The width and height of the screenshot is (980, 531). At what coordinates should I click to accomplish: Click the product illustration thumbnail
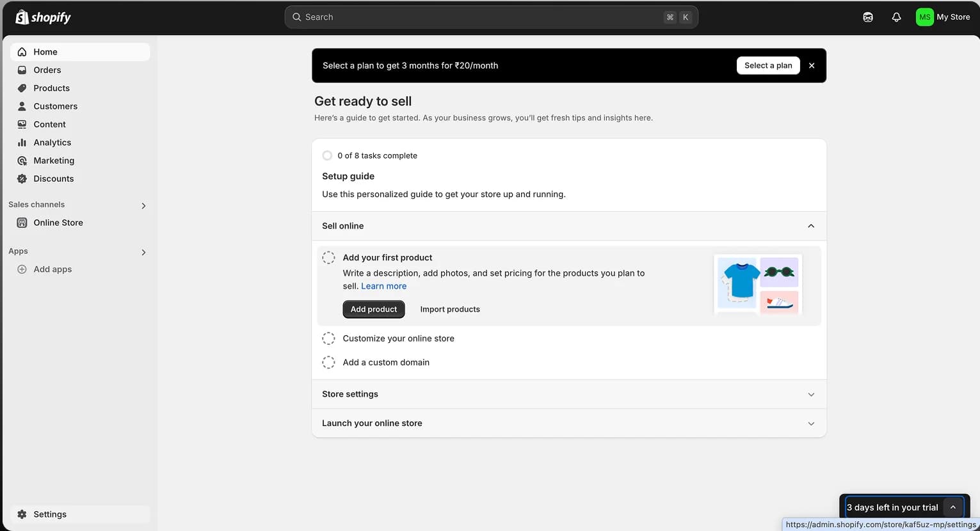click(x=758, y=285)
